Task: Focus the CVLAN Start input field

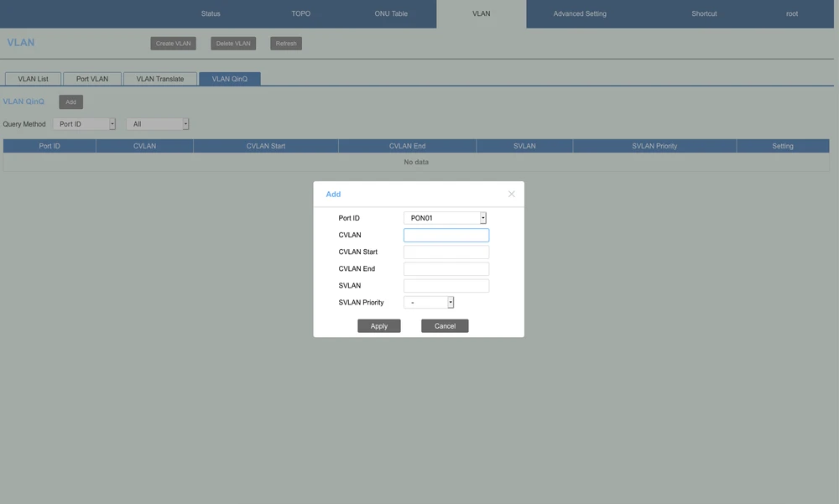Action: (x=446, y=252)
